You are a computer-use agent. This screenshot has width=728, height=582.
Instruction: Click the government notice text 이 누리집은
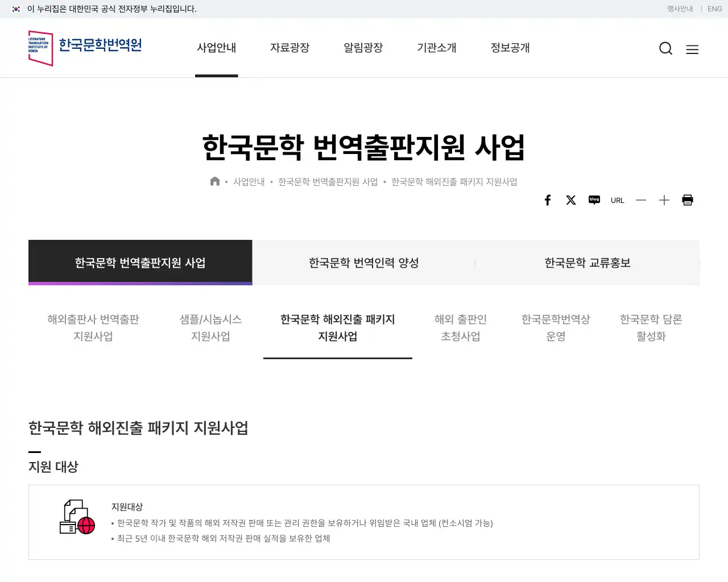112,9
